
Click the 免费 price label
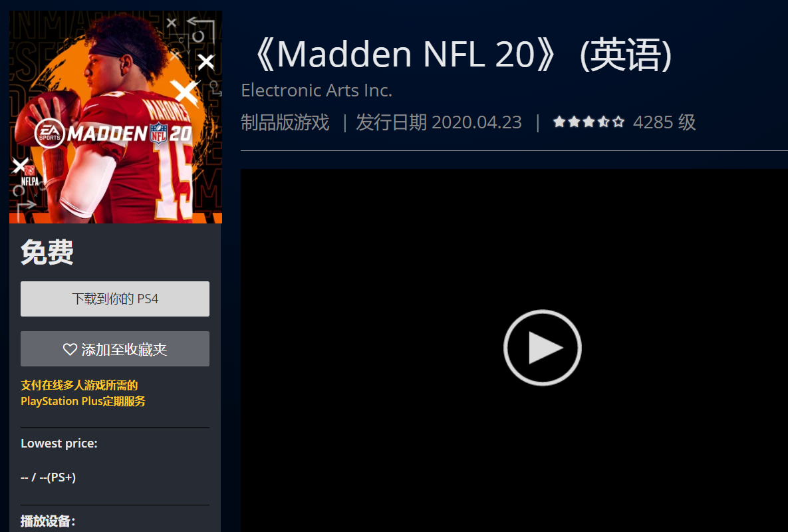click(47, 252)
